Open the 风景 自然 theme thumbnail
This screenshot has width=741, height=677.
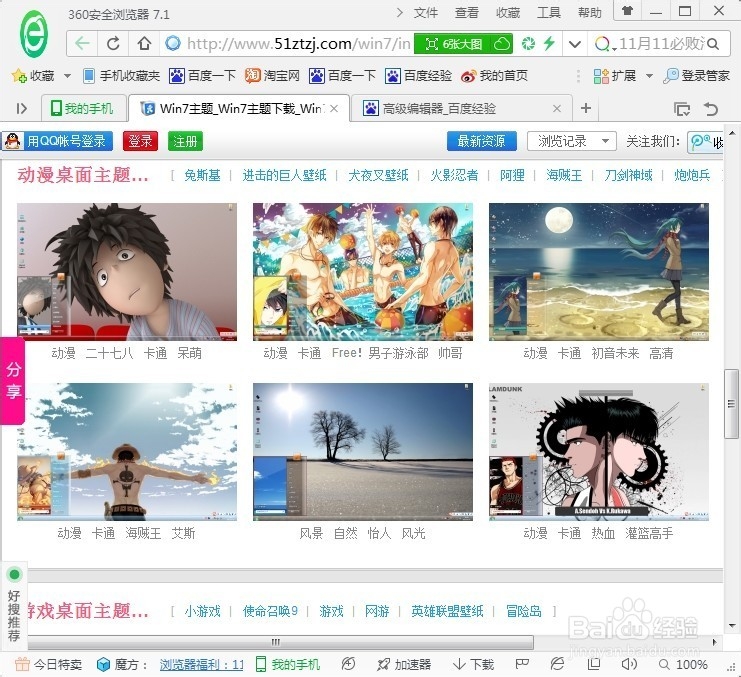363,452
